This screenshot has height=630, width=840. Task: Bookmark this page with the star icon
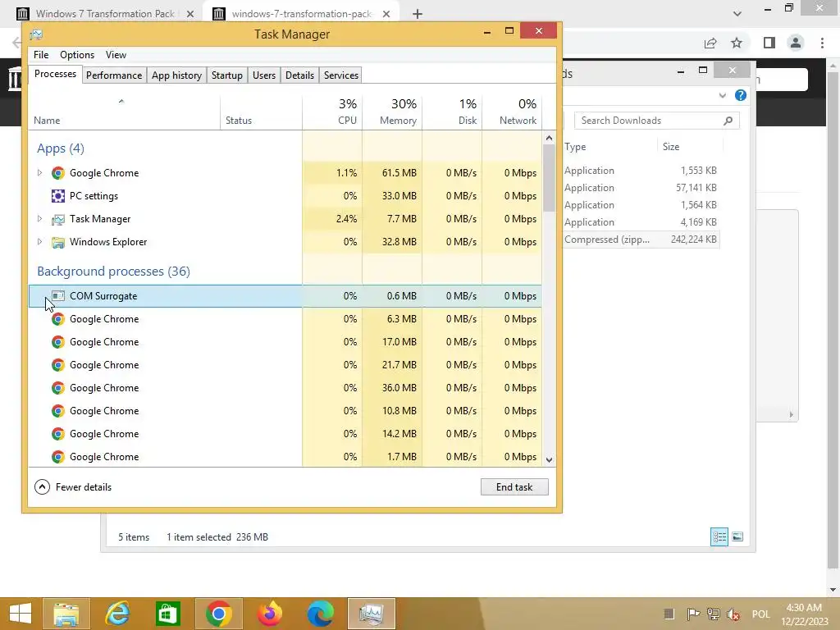pyautogui.click(x=737, y=43)
